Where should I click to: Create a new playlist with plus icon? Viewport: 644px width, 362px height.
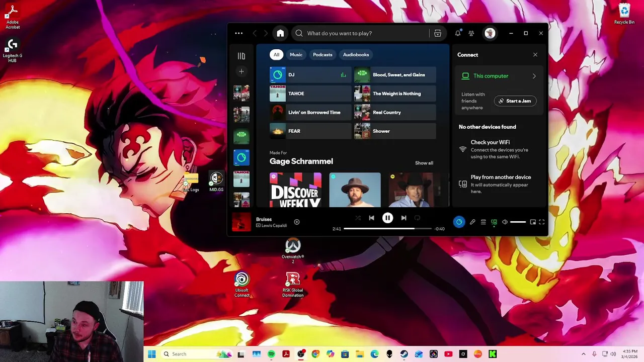coord(242,71)
